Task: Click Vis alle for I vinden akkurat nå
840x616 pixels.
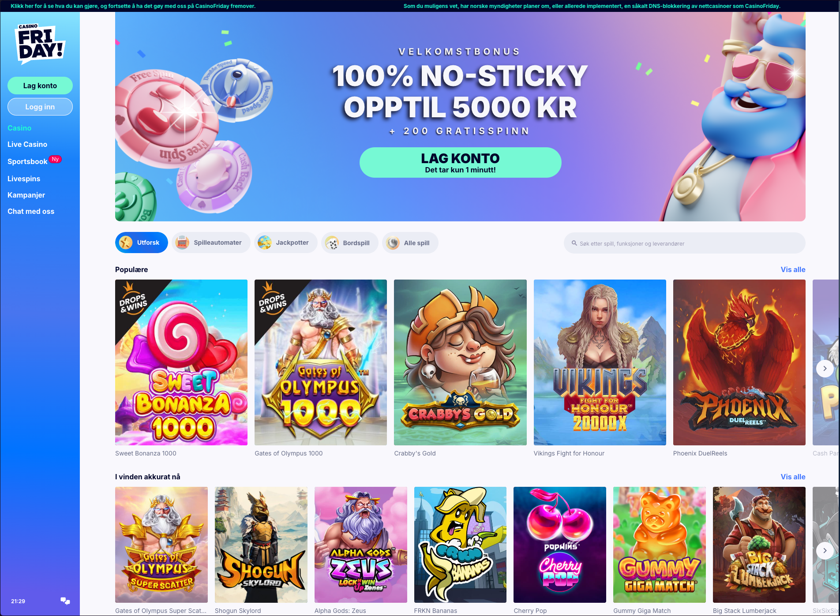Action: pyautogui.click(x=793, y=477)
